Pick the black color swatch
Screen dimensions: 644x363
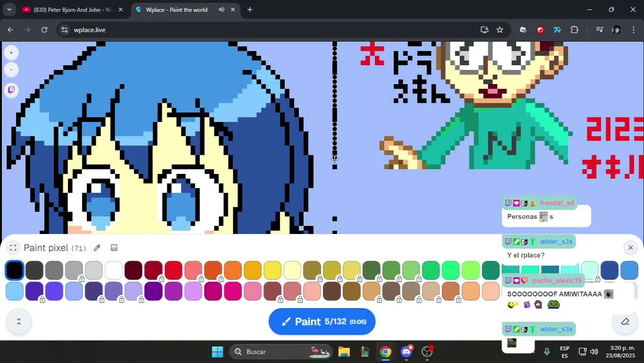tap(15, 270)
